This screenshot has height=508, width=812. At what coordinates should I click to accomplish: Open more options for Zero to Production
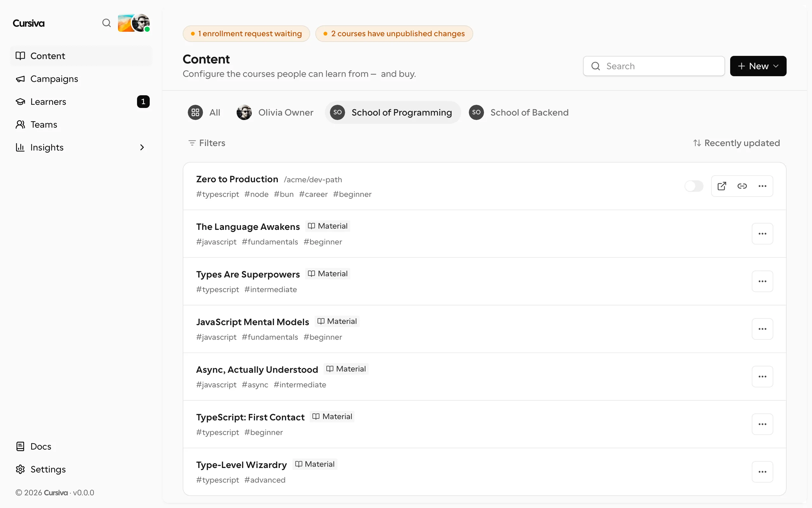tap(762, 186)
